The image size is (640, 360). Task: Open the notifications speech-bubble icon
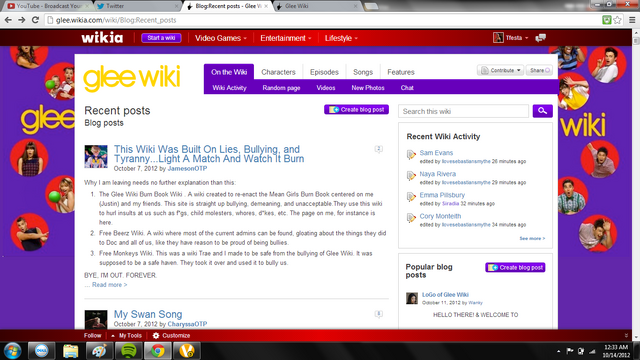coord(541,38)
